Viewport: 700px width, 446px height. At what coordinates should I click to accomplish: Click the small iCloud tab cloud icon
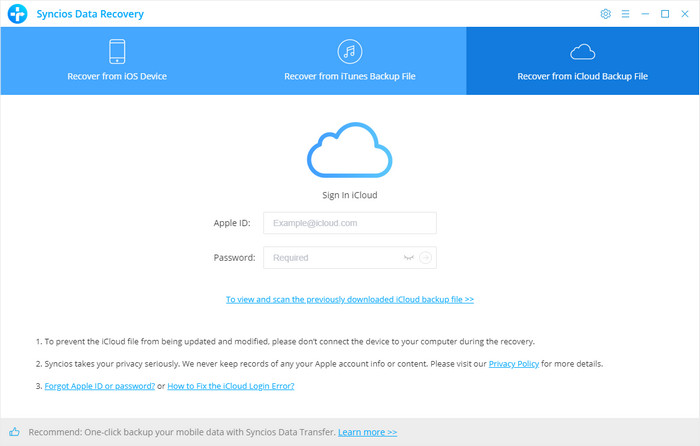click(583, 52)
